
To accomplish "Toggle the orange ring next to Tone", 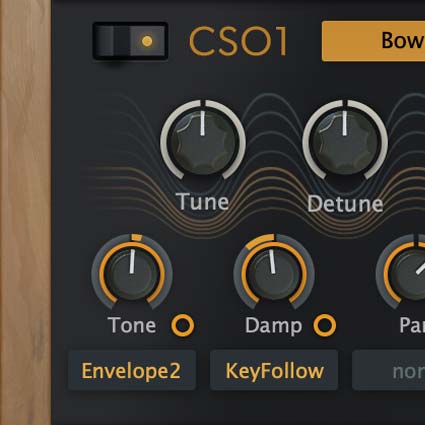I will pyautogui.click(x=183, y=325).
